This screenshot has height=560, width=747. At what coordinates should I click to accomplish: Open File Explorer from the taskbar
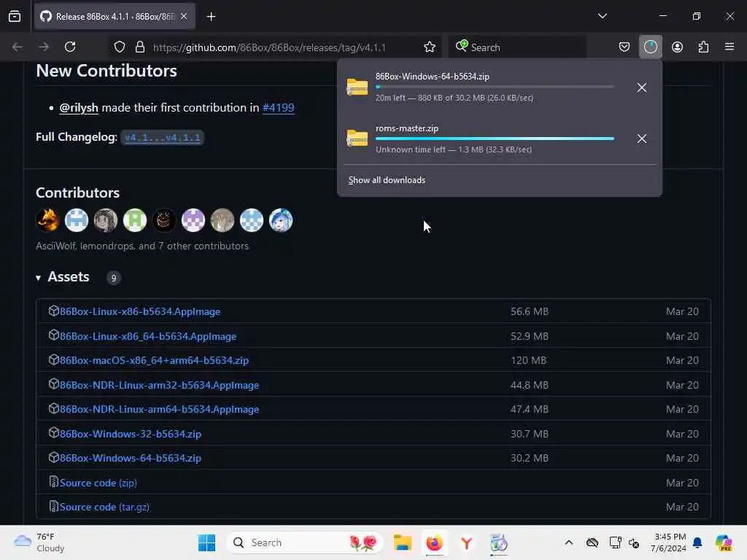(403, 542)
